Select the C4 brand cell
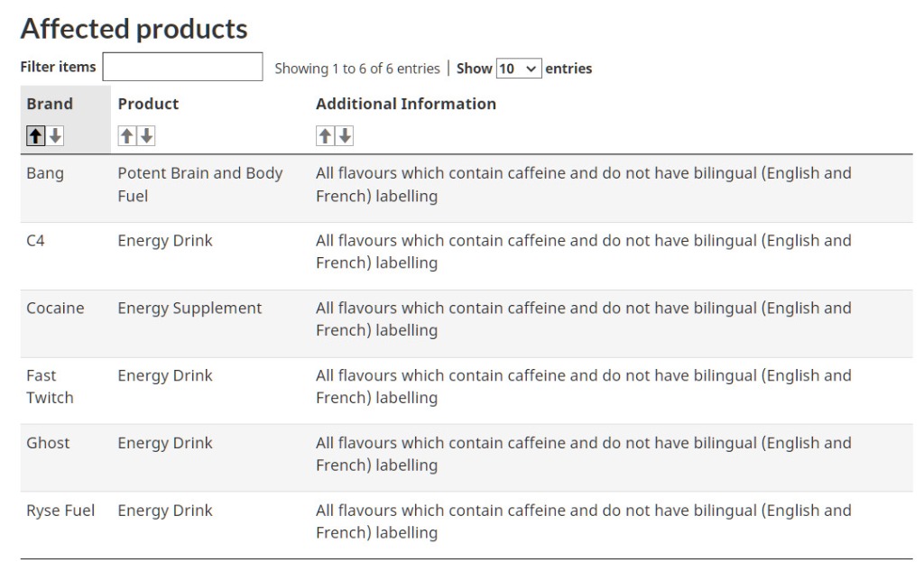Screen dimensions: 924x562 pos(36,241)
